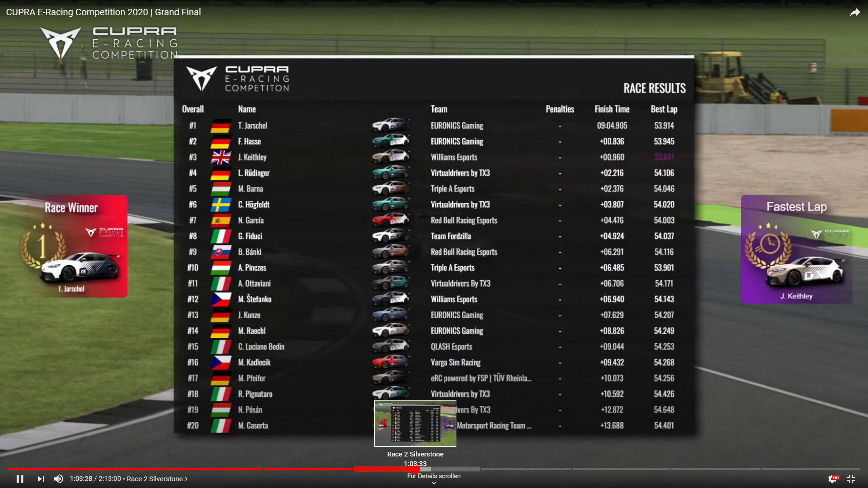Click the gap +00.836 in F. Hasse's row
The width and height of the screenshot is (868, 488).
[612, 141]
